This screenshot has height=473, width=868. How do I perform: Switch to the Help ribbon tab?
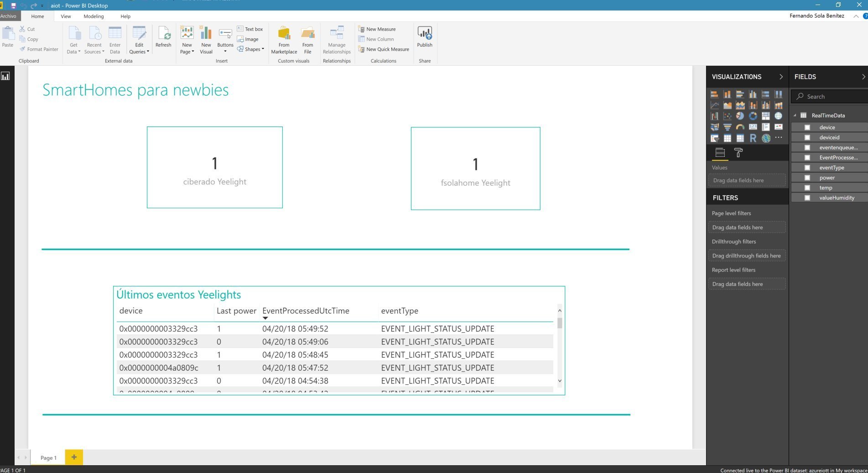point(125,16)
